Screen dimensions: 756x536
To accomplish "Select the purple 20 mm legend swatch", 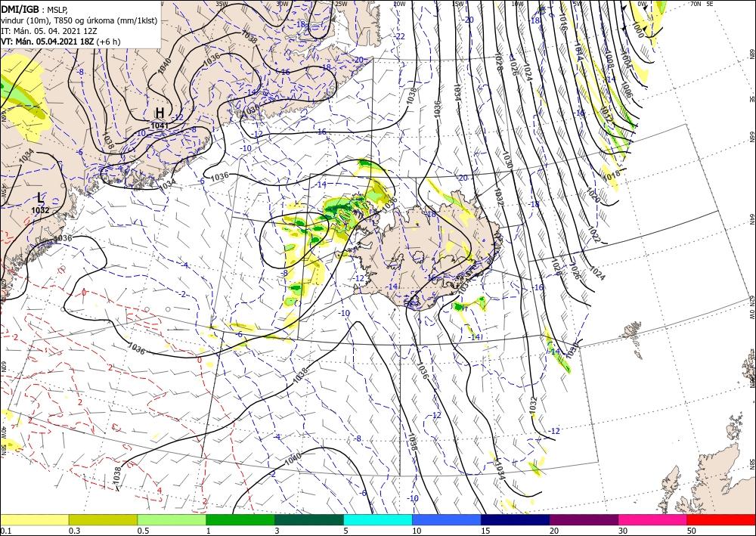I will point(584,519).
